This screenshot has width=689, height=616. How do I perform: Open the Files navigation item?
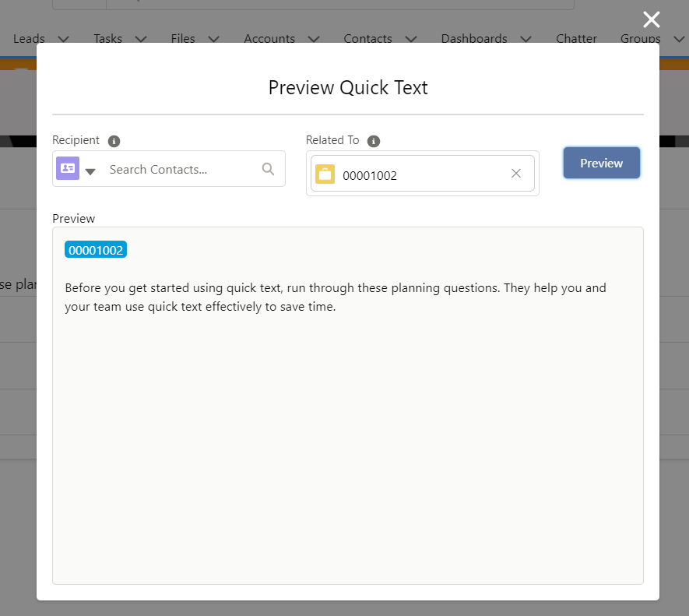(x=182, y=38)
